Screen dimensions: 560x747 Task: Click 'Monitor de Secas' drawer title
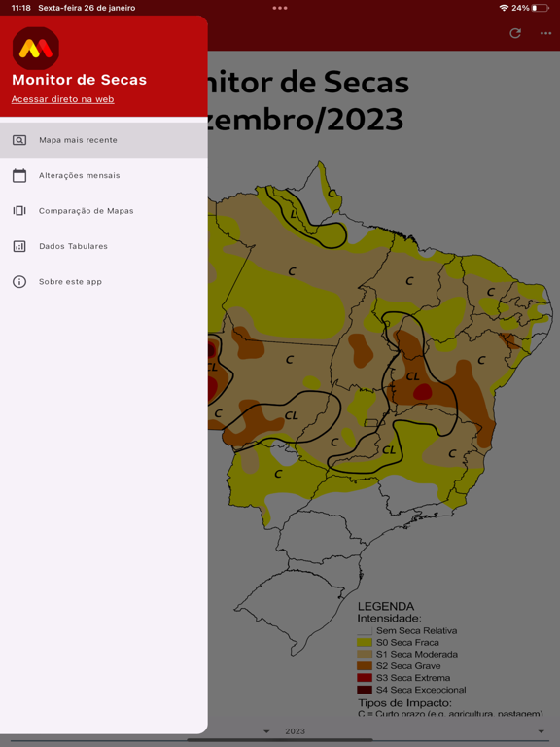79,80
